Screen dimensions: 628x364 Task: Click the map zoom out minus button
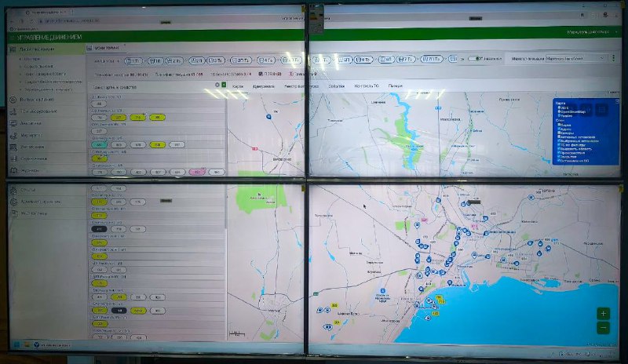603,327
